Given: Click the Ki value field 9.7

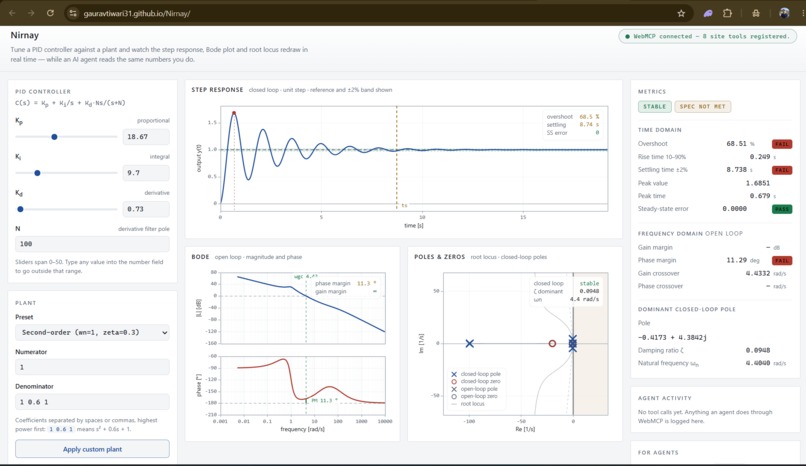Looking at the screenshot, I should 146,173.
